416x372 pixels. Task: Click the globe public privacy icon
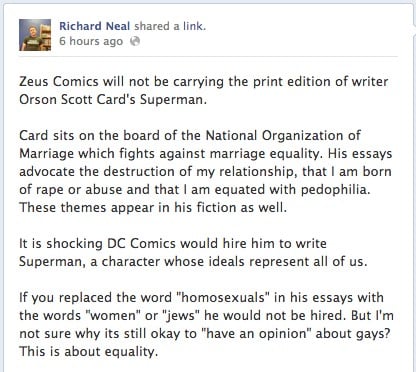[x=135, y=41]
